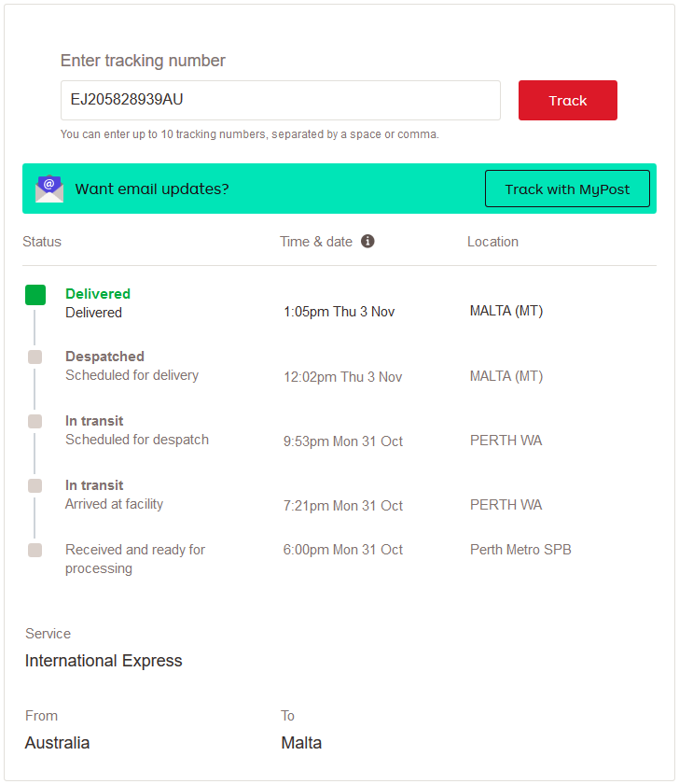Click the Received and ready marker square

[x=35, y=550]
